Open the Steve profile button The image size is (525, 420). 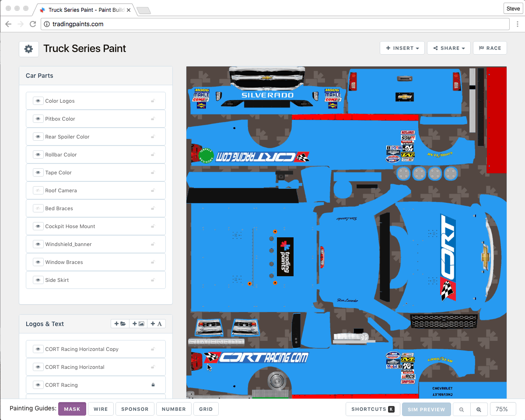pyautogui.click(x=513, y=9)
